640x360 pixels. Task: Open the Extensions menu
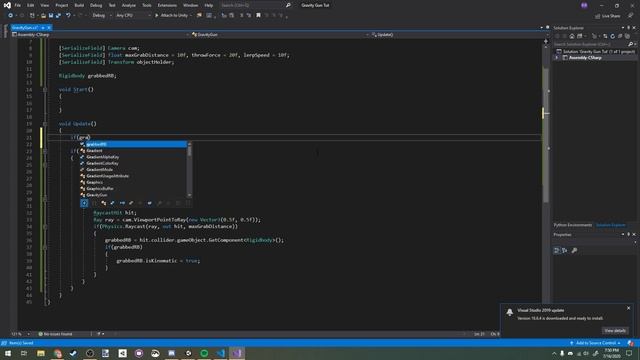pos(167,5)
